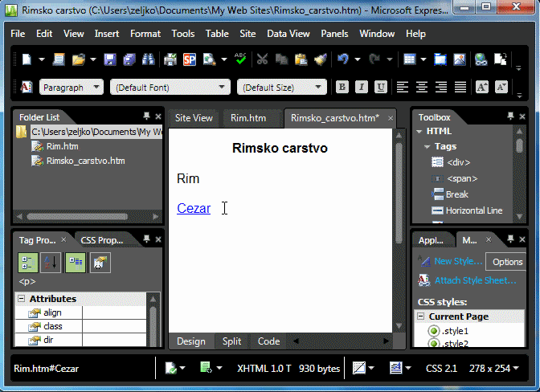Screen dimensions: 540x392
Task: Click the Undo arrow icon
Action: [343, 59]
